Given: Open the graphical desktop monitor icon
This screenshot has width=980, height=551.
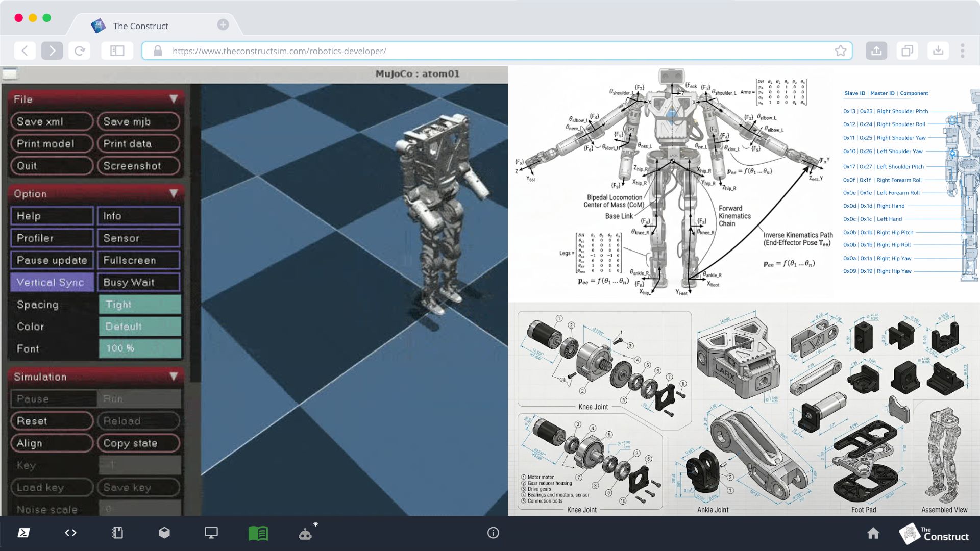Looking at the screenshot, I should point(211,533).
